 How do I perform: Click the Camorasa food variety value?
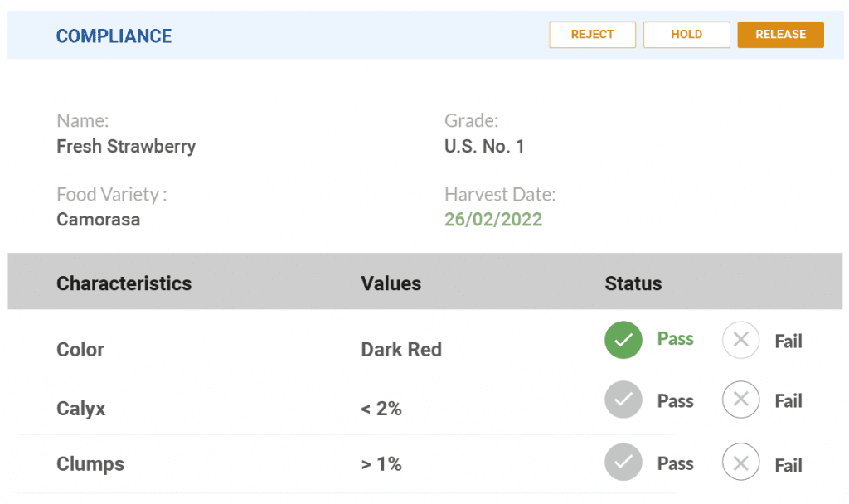pos(98,220)
